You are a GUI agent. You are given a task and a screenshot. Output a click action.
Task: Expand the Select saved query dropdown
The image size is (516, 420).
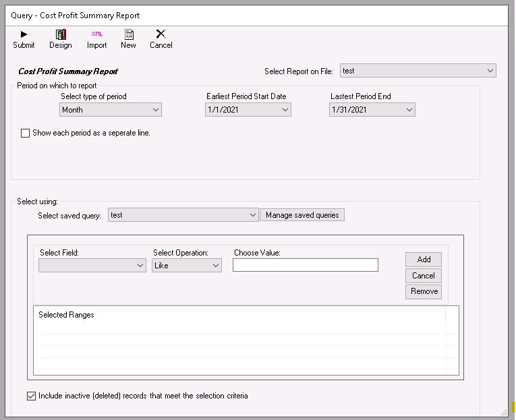click(183, 215)
